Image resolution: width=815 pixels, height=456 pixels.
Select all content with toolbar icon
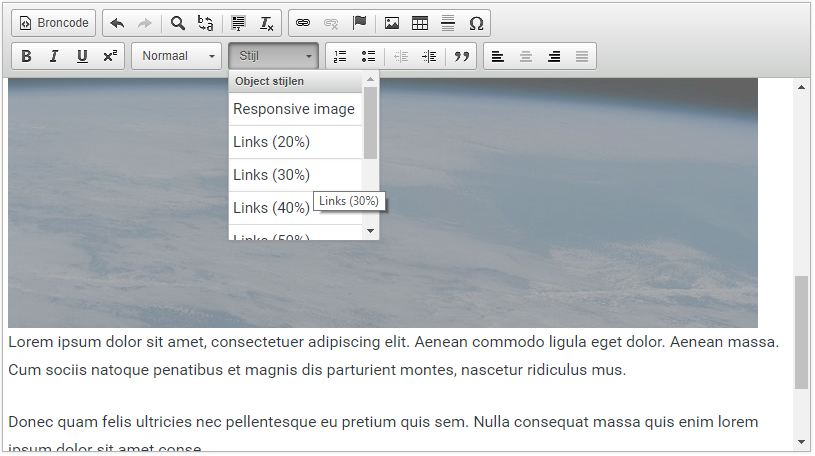(239, 23)
